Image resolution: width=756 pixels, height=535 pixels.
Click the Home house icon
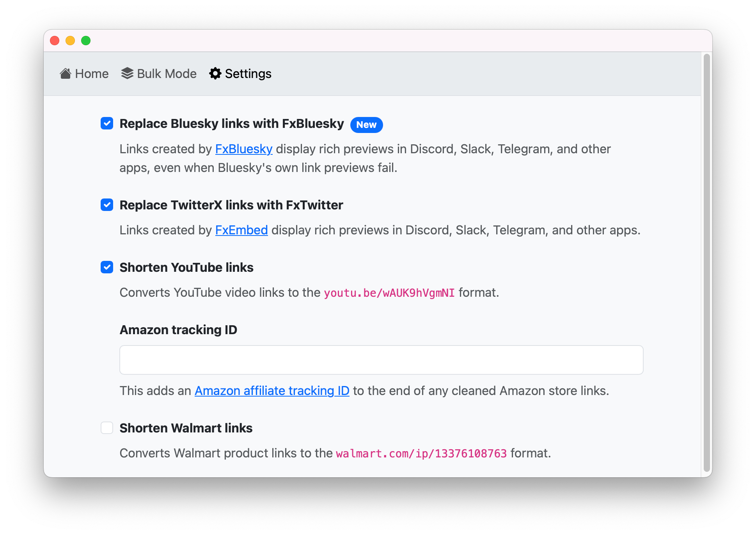pos(65,73)
